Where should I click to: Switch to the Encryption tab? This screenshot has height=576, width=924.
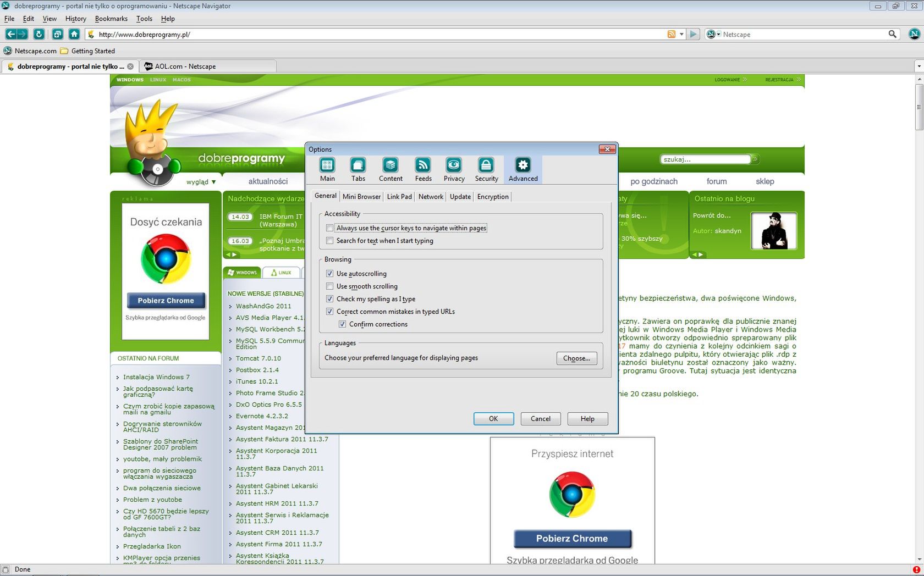tap(493, 197)
